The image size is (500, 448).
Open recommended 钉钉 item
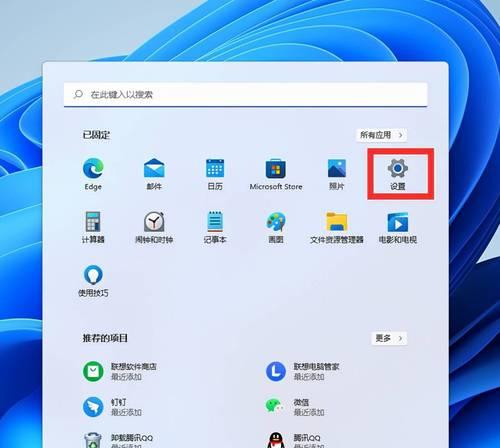coord(112,407)
